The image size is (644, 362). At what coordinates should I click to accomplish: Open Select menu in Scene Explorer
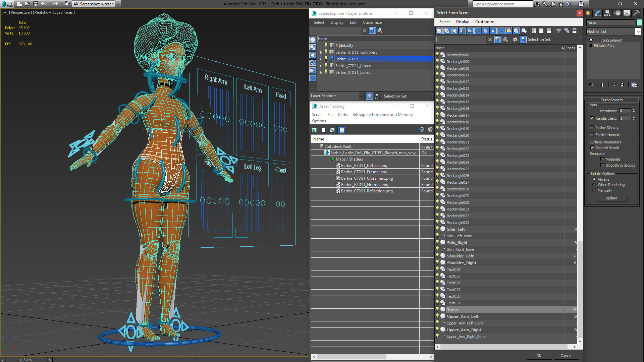click(x=319, y=22)
